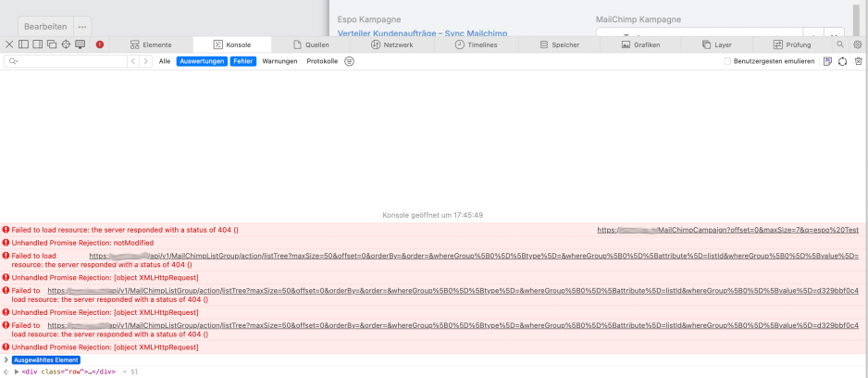Image resolution: width=868 pixels, height=378 pixels.
Task: Switch to the Grafiken tab
Action: click(641, 44)
